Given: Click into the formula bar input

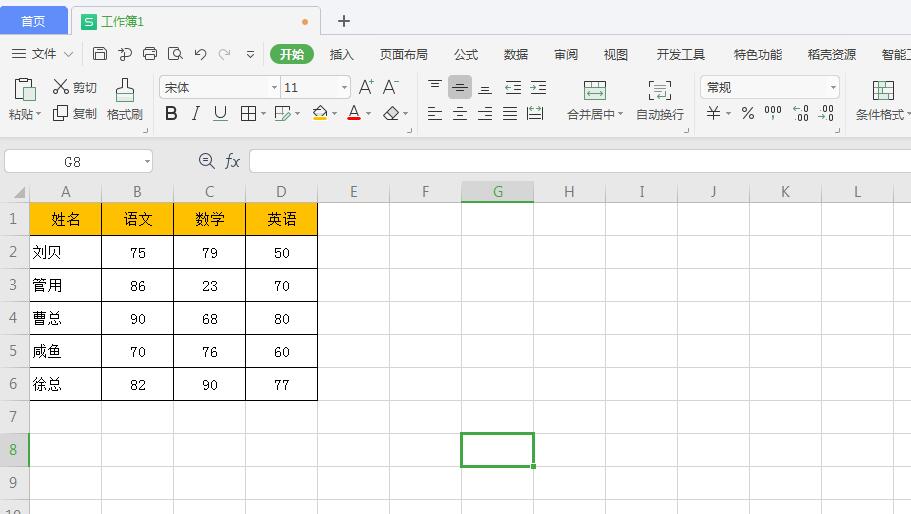Looking at the screenshot, I should point(580,161).
